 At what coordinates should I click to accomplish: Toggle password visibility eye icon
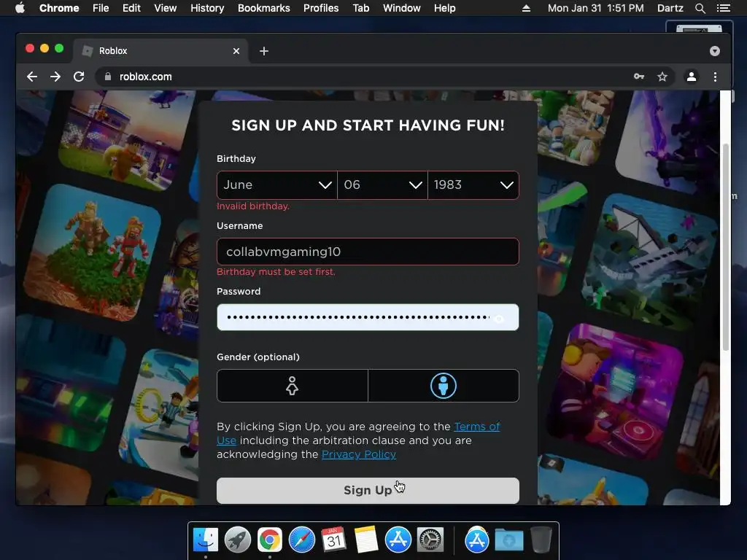[499, 319]
